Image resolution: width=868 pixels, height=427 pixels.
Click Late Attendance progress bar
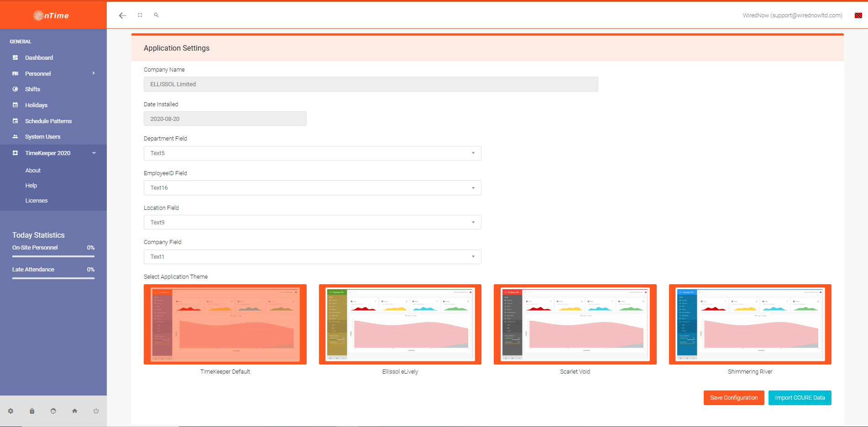coord(53,278)
